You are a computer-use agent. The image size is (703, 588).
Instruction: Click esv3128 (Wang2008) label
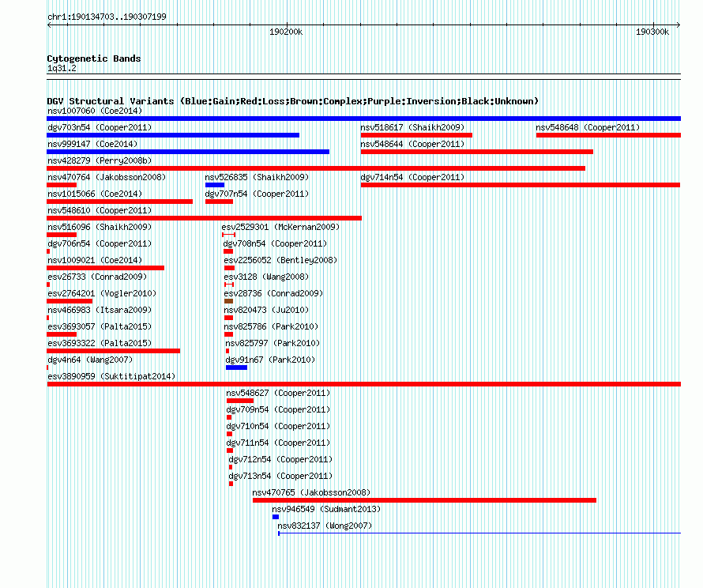pyautogui.click(x=266, y=277)
